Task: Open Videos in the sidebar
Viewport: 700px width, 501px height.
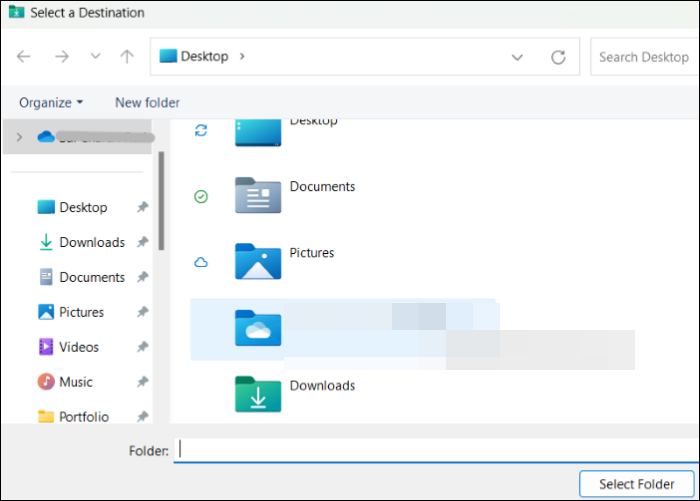Action: [x=69, y=347]
